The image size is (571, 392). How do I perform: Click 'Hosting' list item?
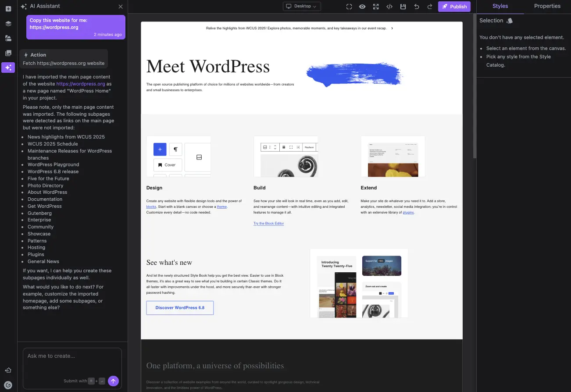click(36, 247)
